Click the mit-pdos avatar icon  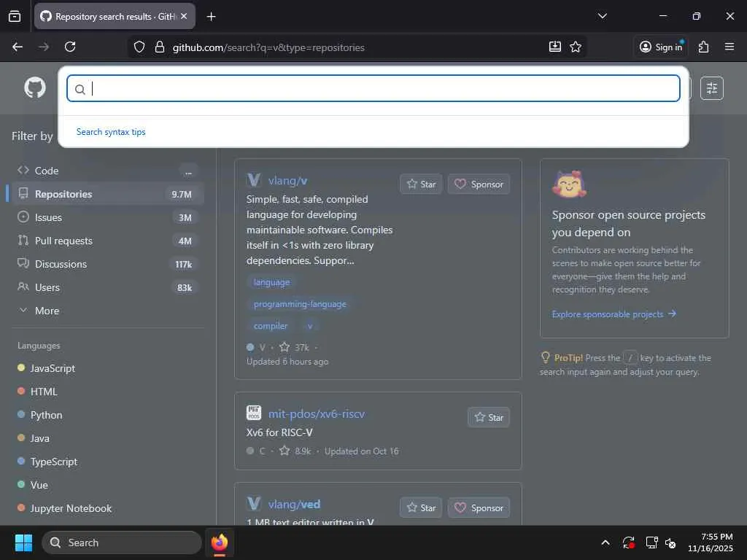254,413
